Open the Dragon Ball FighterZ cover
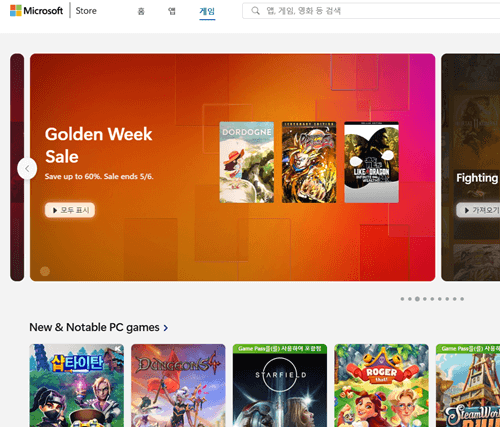Viewport: 500px width, 427px height. pyautogui.click(x=309, y=162)
